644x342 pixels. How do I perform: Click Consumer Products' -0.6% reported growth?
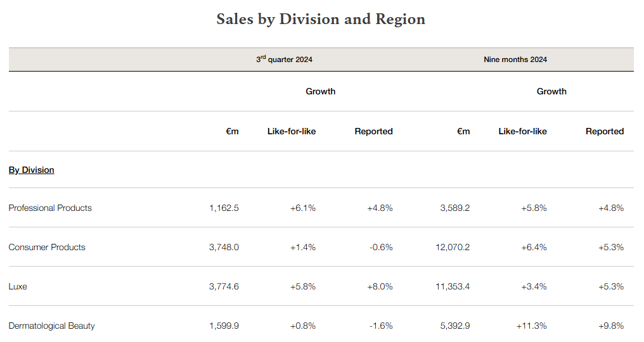380,247
